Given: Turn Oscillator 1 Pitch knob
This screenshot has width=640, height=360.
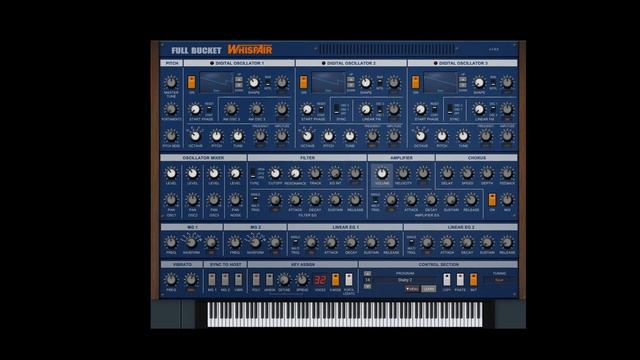Looking at the screenshot, I should (216, 136).
